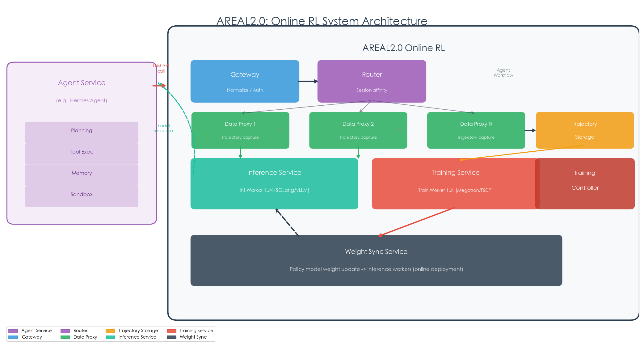Select the Planning module in Agent Service
This screenshot has width=644, height=346.
(x=82, y=132)
